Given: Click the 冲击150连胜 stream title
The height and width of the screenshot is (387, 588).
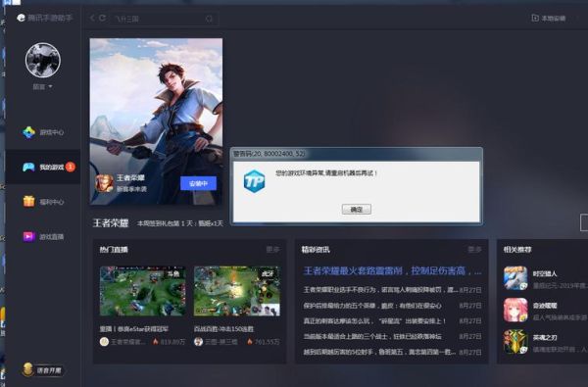Looking at the screenshot, I should (x=223, y=329).
